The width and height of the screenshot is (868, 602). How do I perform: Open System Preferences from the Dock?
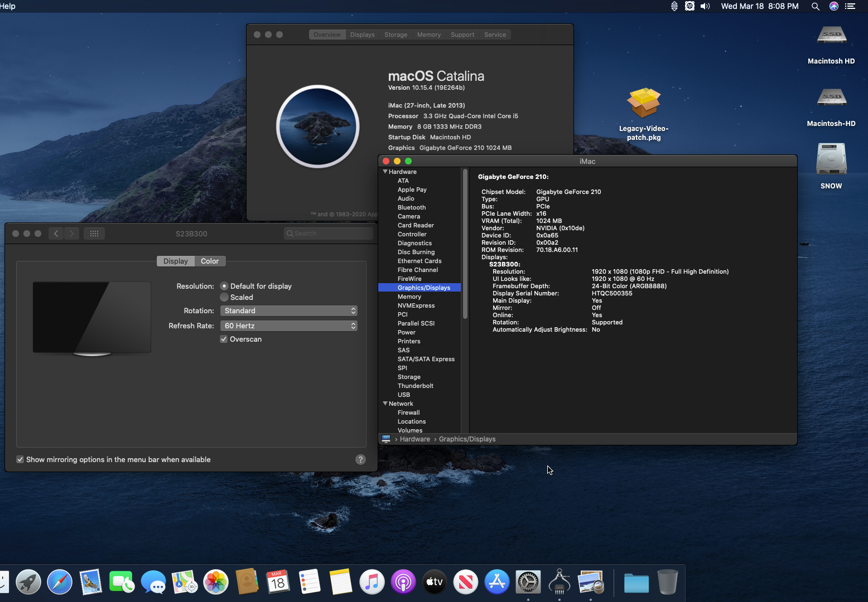point(528,582)
